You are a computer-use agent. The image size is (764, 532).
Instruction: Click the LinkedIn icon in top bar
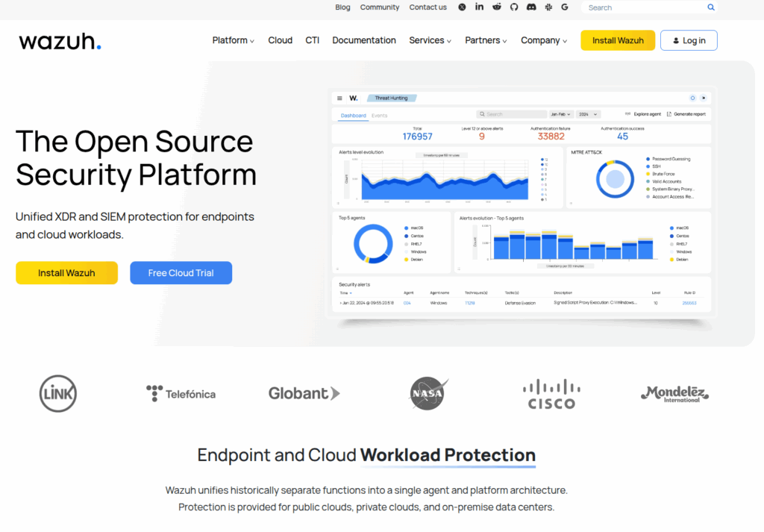click(x=479, y=7)
